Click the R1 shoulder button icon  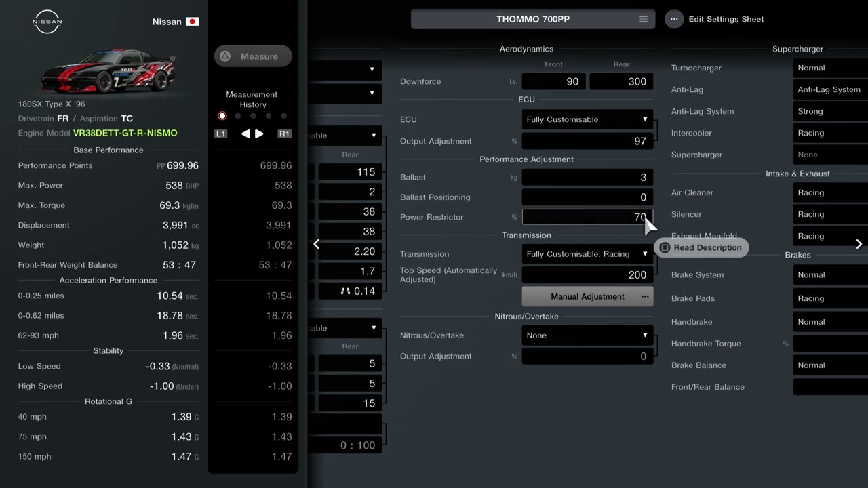click(x=284, y=134)
